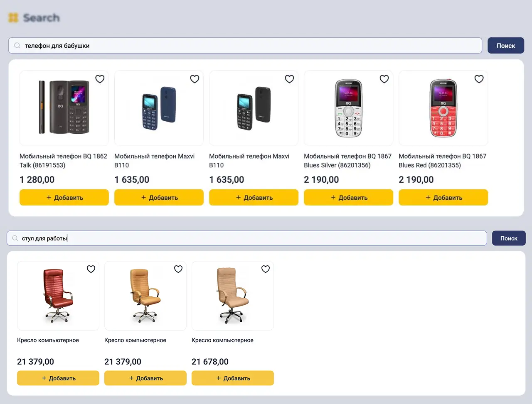Toggle heart on blue Maxvi B110 phone
532x404 pixels.
(x=195, y=79)
